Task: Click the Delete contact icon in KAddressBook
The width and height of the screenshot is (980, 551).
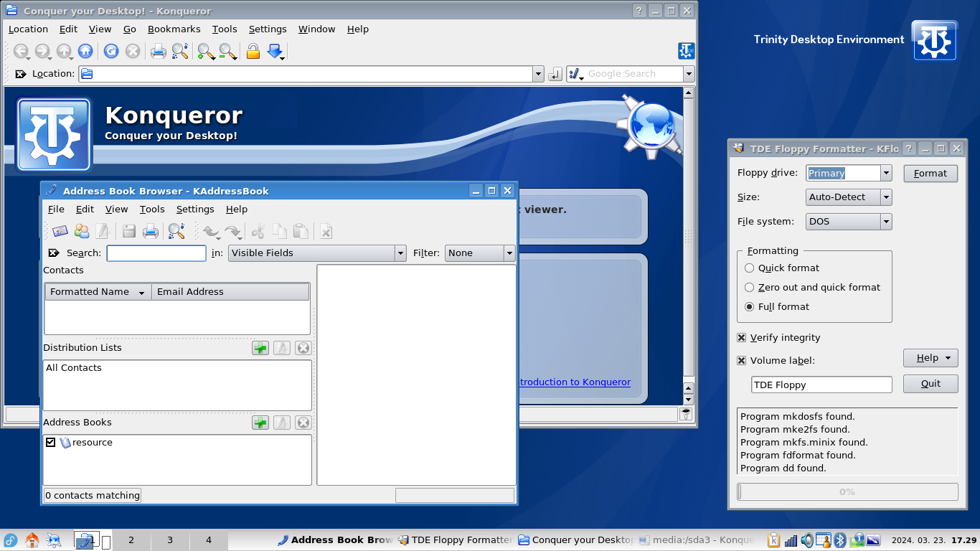Action: click(x=326, y=231)
